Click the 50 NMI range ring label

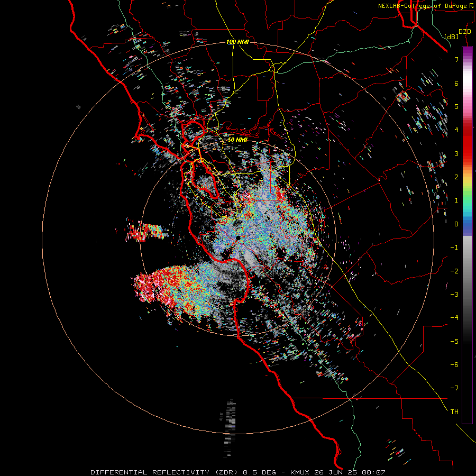coord(237,140)
